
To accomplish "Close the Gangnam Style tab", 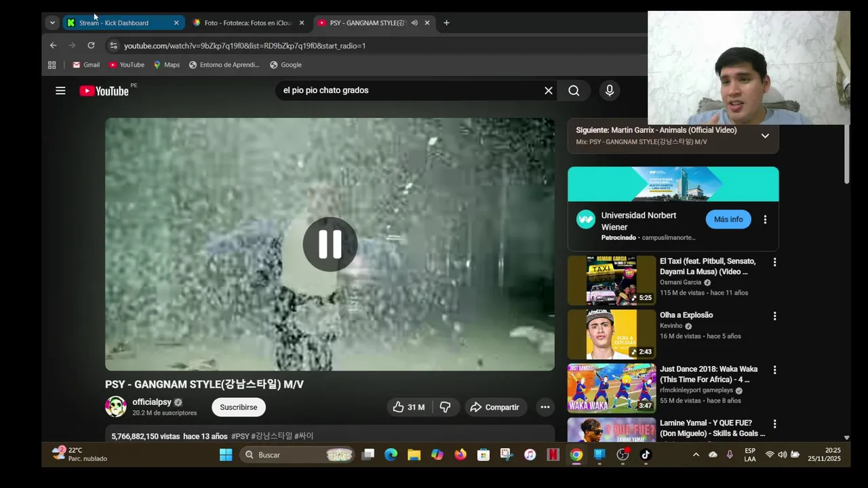I will click(427, 23).
